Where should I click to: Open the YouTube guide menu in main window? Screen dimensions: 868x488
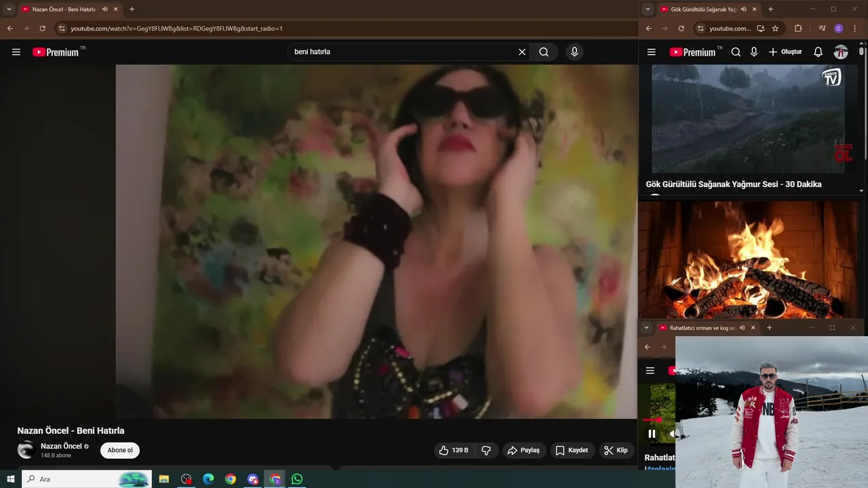tap(16, 52)
